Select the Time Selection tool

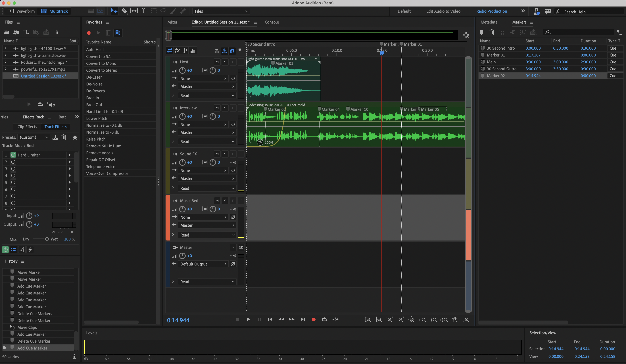pyautogui.click(x=144, y=11)
